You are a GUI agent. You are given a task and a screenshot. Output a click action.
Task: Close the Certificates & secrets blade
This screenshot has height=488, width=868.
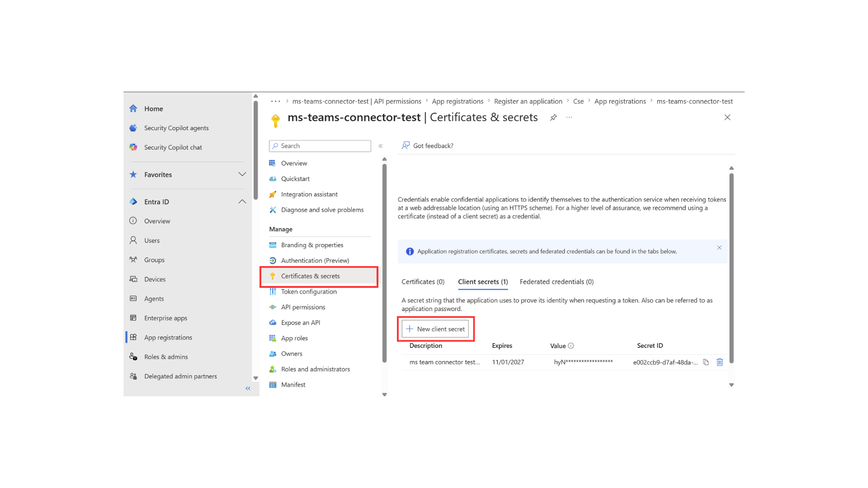pyautogui.click(x=727, y=117)
